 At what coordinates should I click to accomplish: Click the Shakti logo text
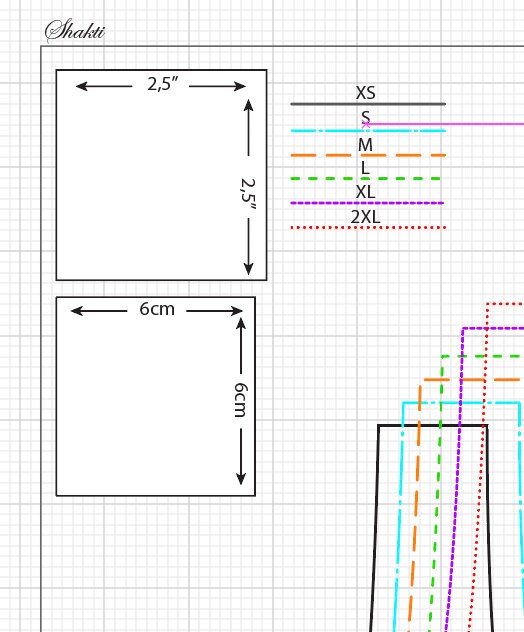click(x=75, y=31)
